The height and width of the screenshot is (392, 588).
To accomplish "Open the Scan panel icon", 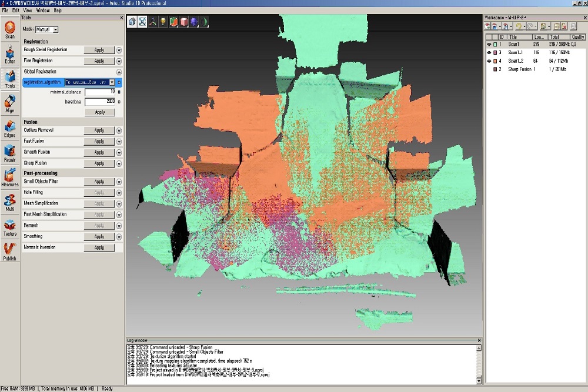I will [10, 30].
